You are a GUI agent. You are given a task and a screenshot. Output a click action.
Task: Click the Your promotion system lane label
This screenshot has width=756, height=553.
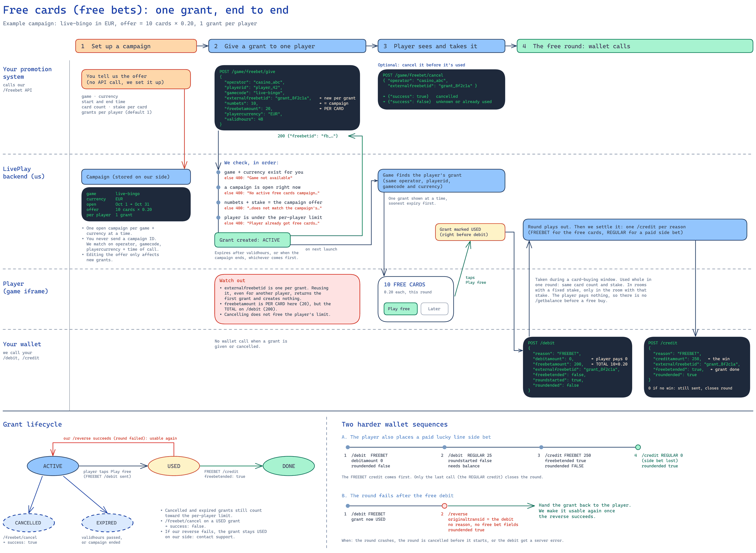coord(27,73)
